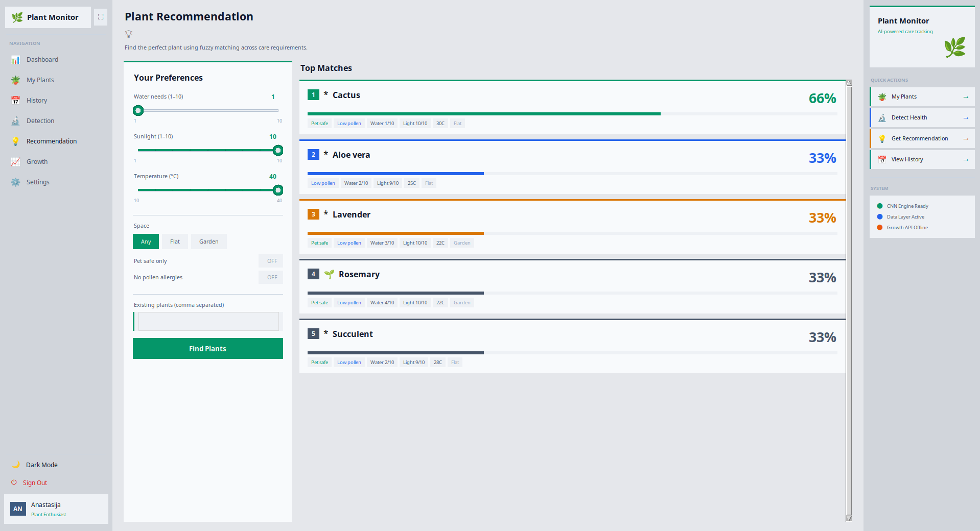The image size is (980, 531).
Task: Click the AN user avatar
Action: (18, 509)
